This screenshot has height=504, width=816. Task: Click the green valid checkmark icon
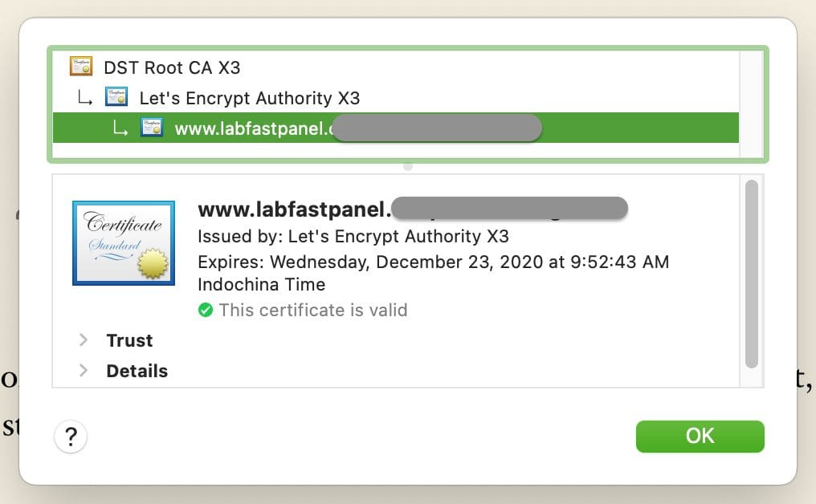coord(206,310)
